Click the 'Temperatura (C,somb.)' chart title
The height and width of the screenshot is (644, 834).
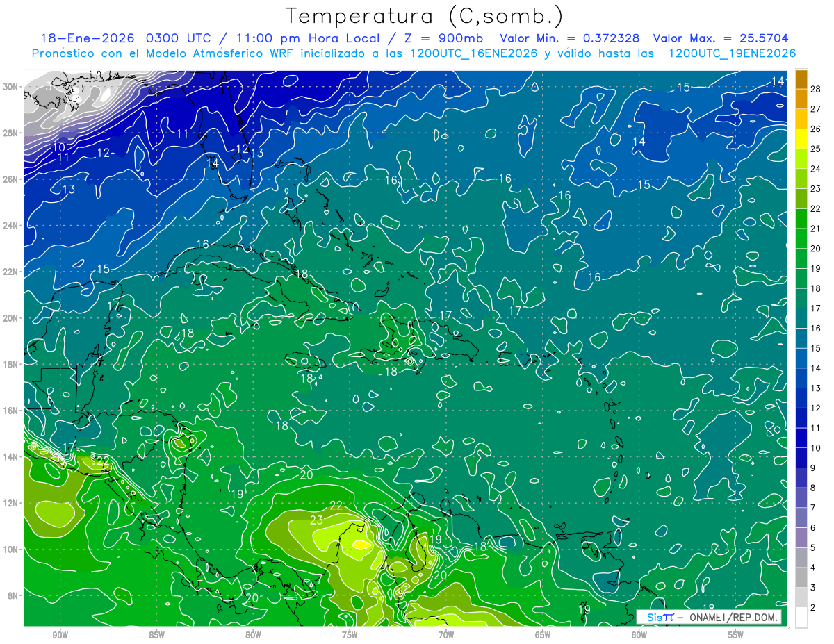pyautogui.click(x=423, y=16)
